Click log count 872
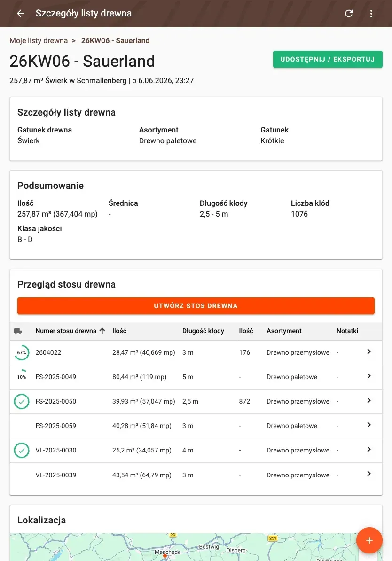Viewport: 392px width, 561px height. 244,401
